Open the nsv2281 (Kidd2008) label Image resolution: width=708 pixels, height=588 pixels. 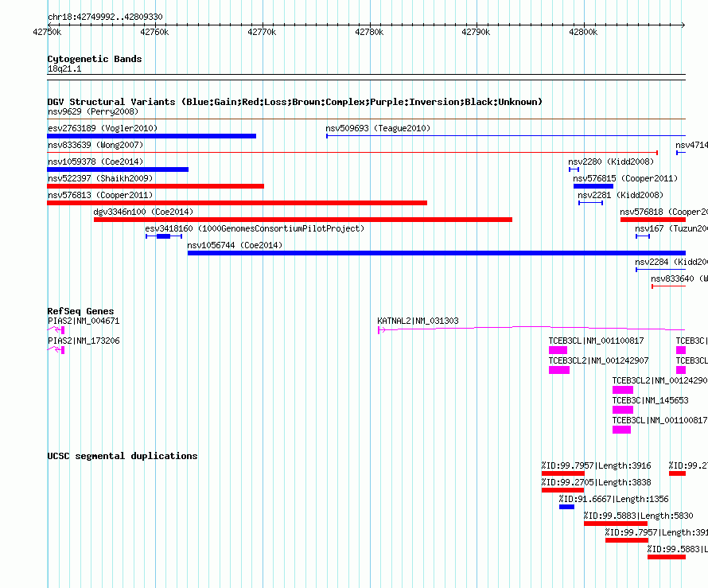point(620,195)
